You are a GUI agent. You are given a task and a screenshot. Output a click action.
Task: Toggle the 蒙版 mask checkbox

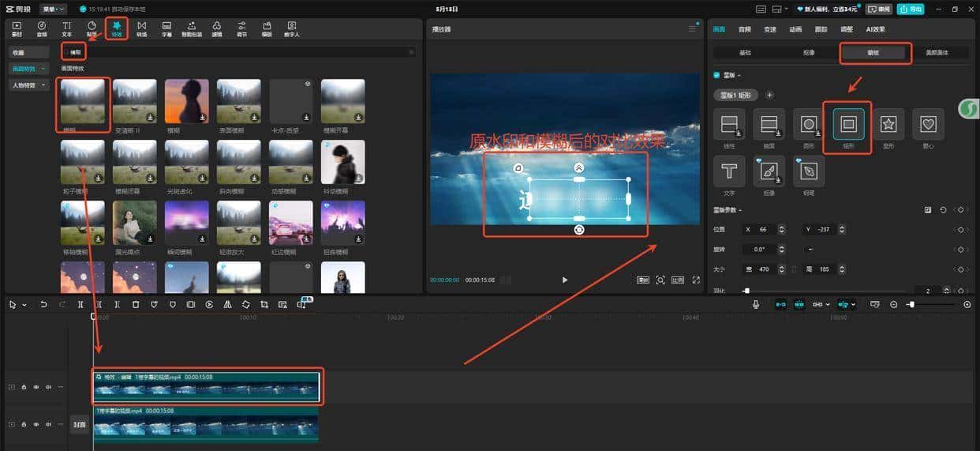[x=716, y=76]
